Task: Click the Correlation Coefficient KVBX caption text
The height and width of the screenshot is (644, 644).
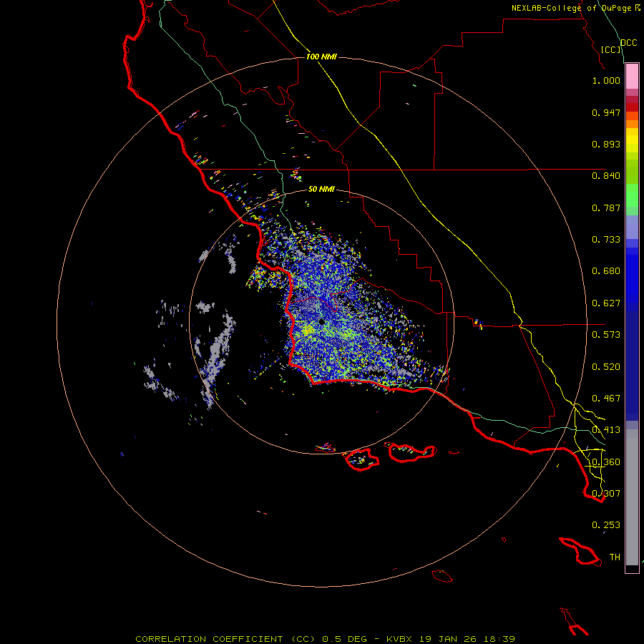Action: [325, 639]
